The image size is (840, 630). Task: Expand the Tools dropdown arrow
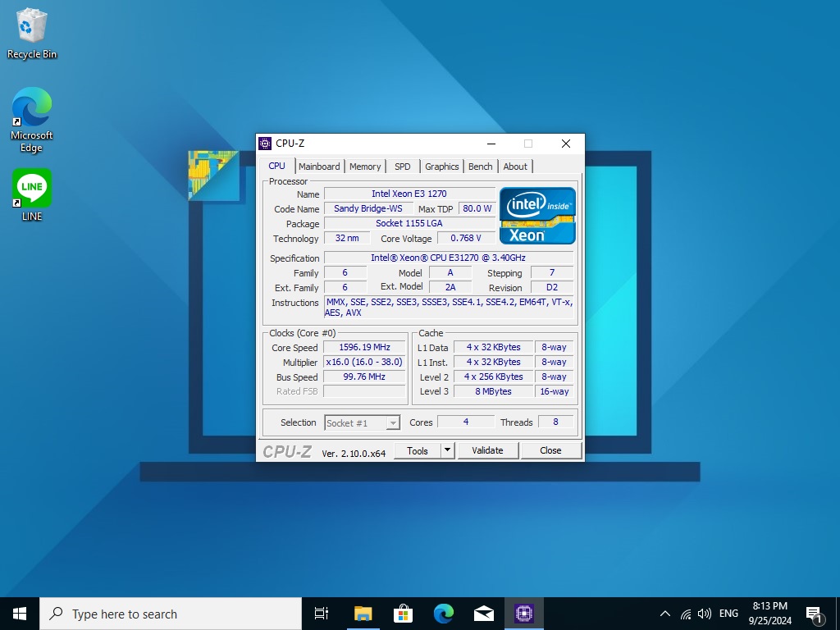click(447, 450)
